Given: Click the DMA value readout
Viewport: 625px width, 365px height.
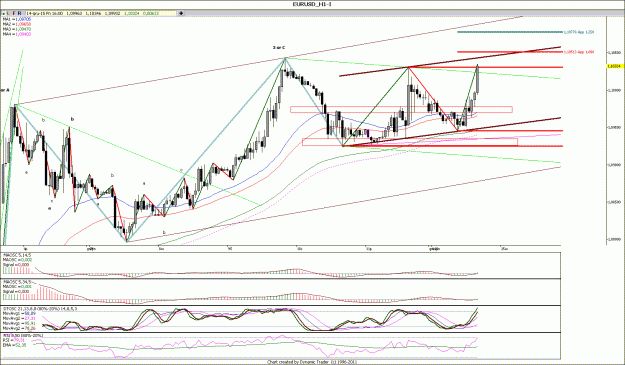Looking at the screenshot, I should coord(14,345).
